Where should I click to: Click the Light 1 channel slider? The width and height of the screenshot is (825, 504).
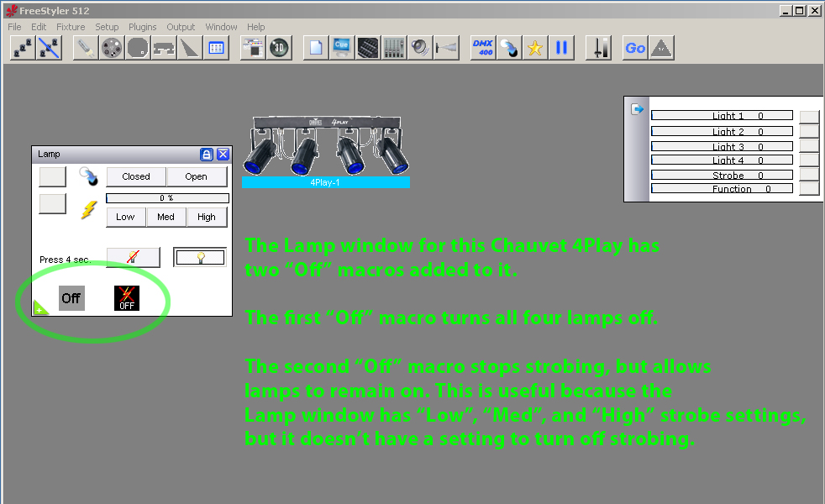pos(722,115)
